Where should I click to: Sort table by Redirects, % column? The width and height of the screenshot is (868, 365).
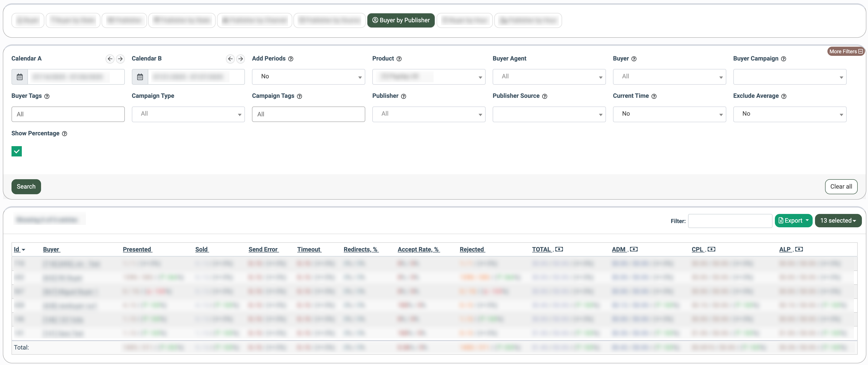click(x=361, y=249)
